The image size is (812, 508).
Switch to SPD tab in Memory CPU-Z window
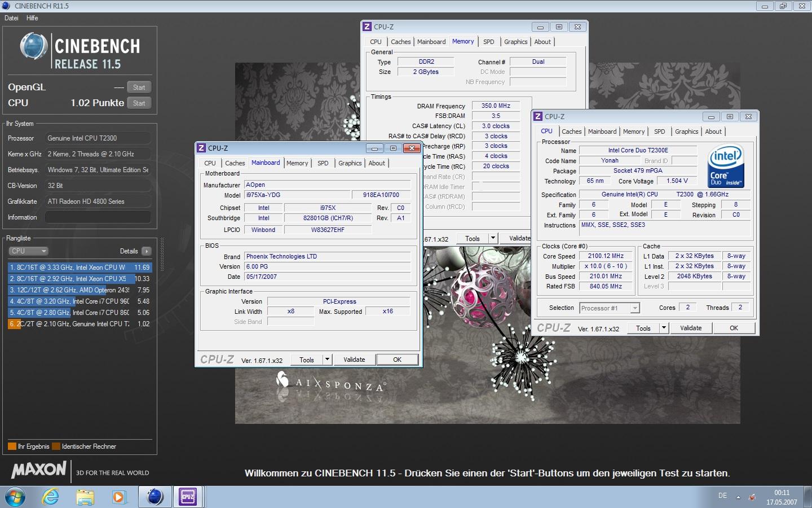[x=489, y=42]
